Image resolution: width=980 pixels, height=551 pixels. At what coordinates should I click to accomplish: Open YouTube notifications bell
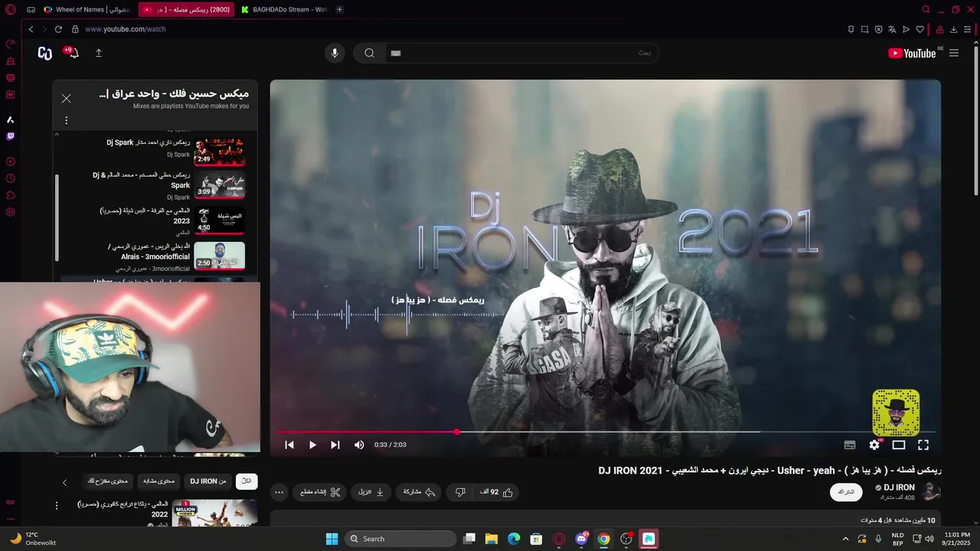pyautogui.click(x=73, y=53)
